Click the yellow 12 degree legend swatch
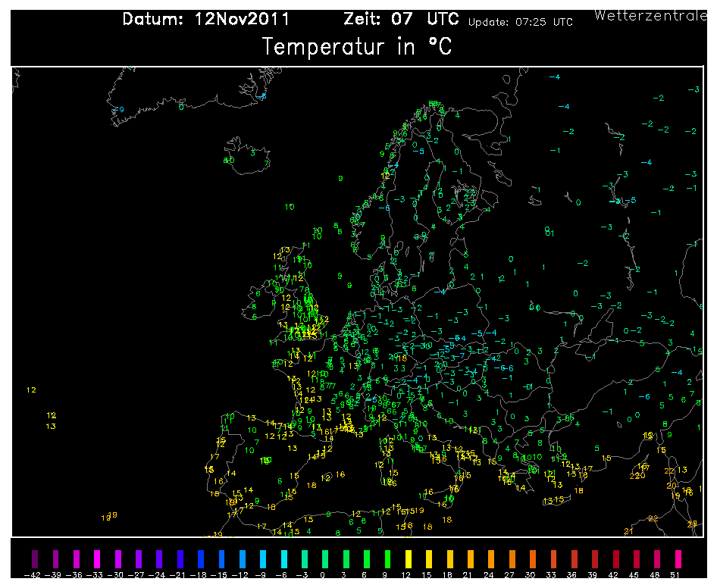Viewport: 717px width, 588px height. click(x=409, y=558)
